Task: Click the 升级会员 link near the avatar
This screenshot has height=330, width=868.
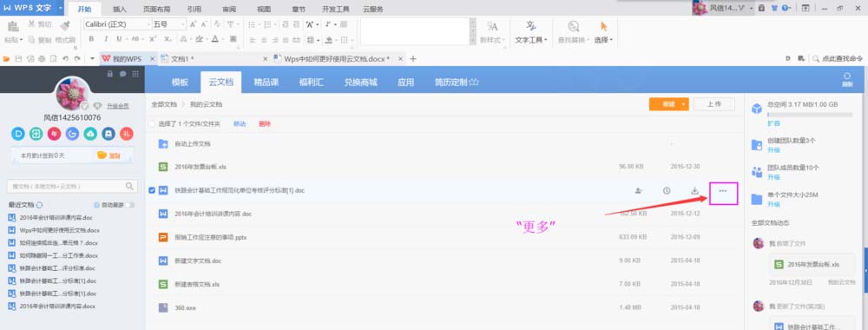Action: tap(118, 106)
